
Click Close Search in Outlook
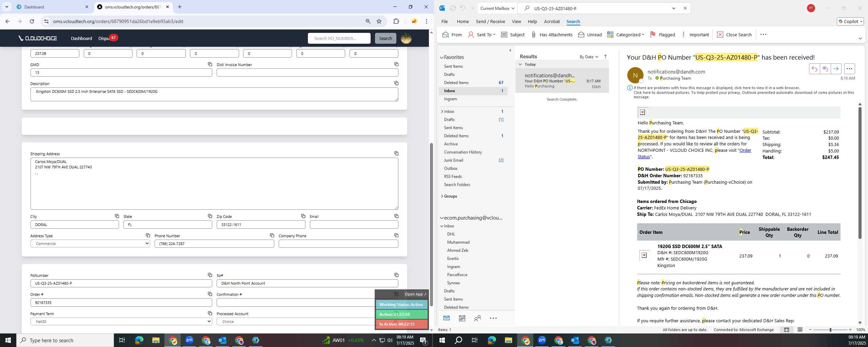click(x=734, y=35)
